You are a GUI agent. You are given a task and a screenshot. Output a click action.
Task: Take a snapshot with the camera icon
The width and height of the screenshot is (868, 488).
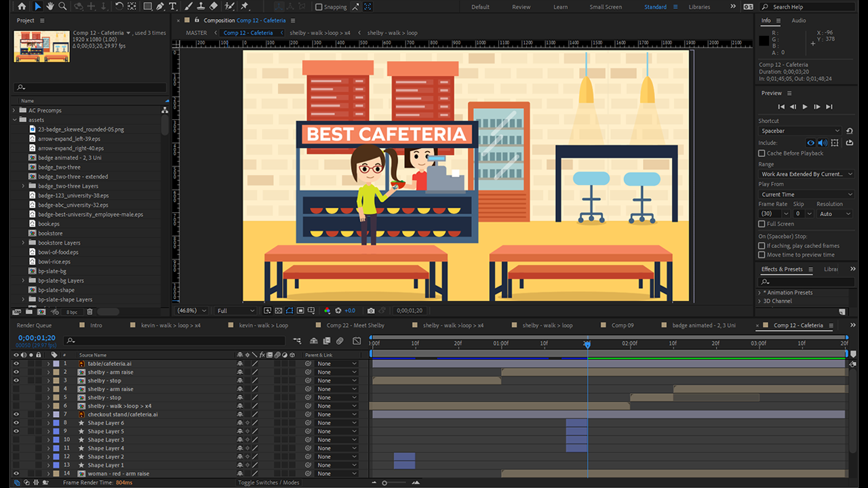[371, 310]
